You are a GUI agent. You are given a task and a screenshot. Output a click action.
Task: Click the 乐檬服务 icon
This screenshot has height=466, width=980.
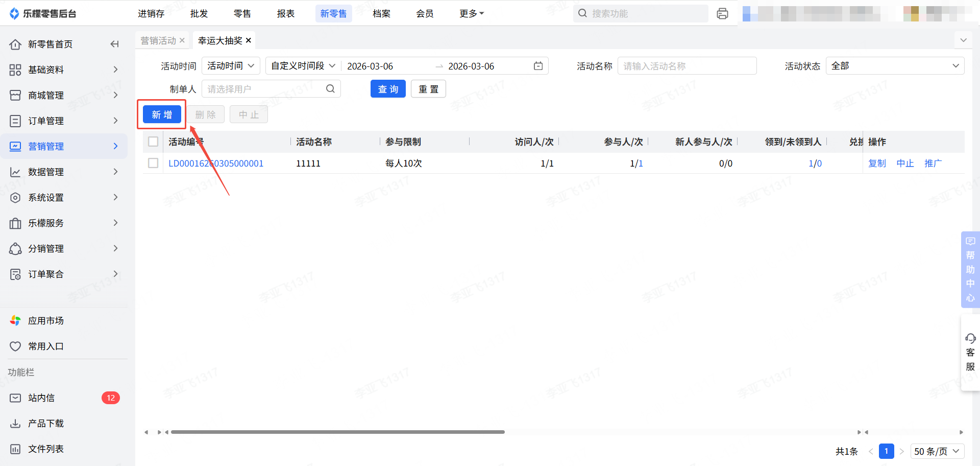pyautogui.click(x=15, y=223)
